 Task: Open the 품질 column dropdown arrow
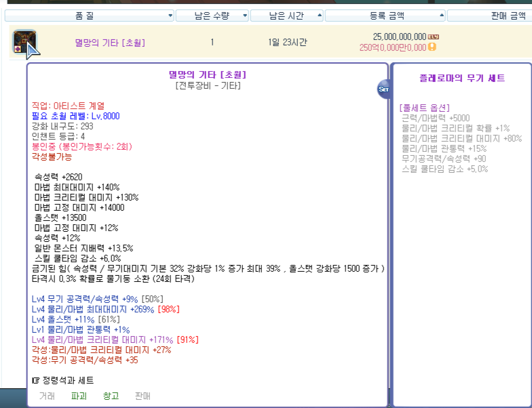(170, 15)
